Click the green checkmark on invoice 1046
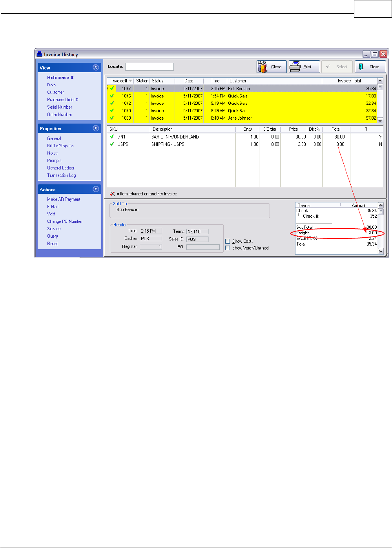This screenshot has height=548, width=392. click(112, 96)
